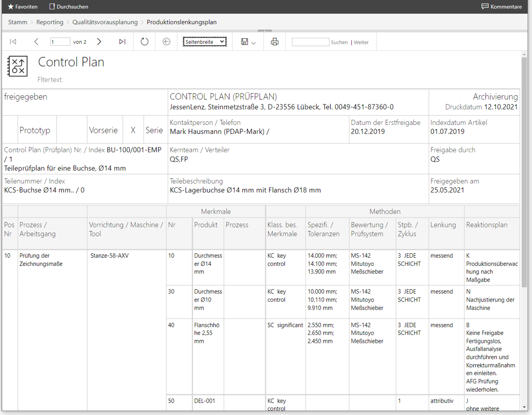Click the Weiter find-next link
The image size is (532, 415).
(361, 42)
